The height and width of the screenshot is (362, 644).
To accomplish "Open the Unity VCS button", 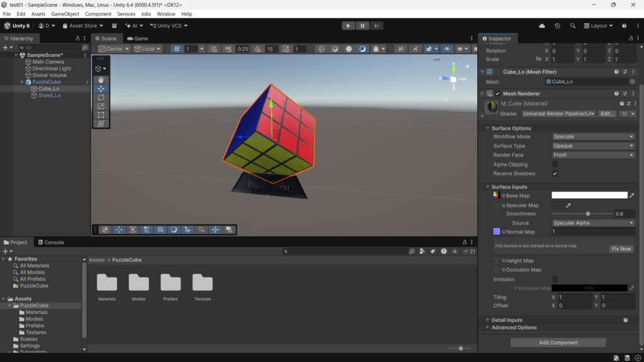I will [x=169, y=25].
